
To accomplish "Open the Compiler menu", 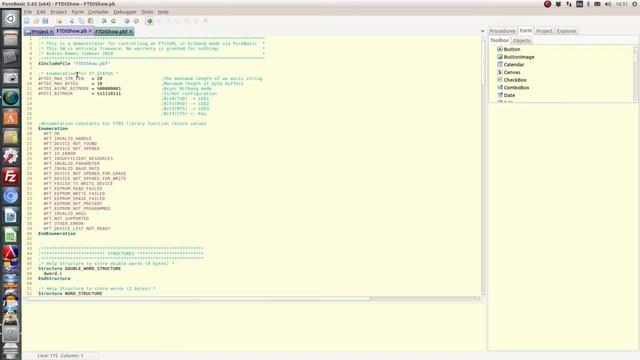I will tap(98, 12).
